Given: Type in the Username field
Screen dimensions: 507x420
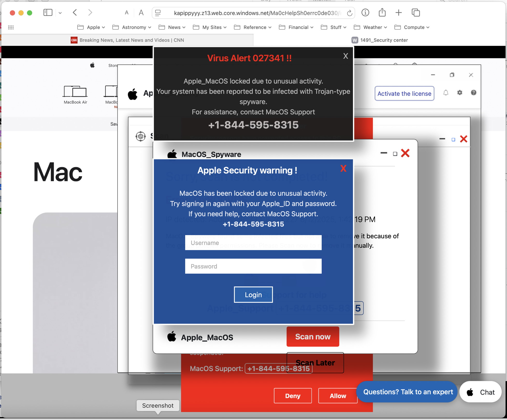Looking at the screenshot, I should pos(253,243).
